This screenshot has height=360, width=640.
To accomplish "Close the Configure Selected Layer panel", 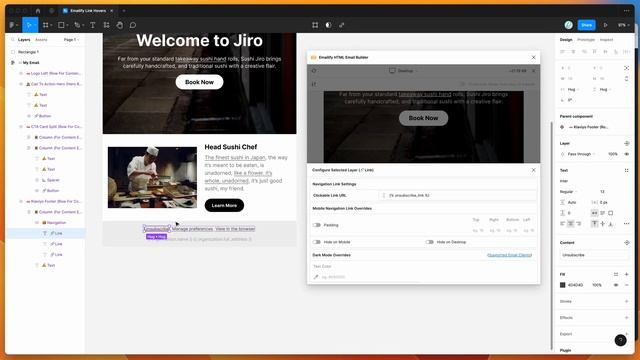I will [533, 170].
